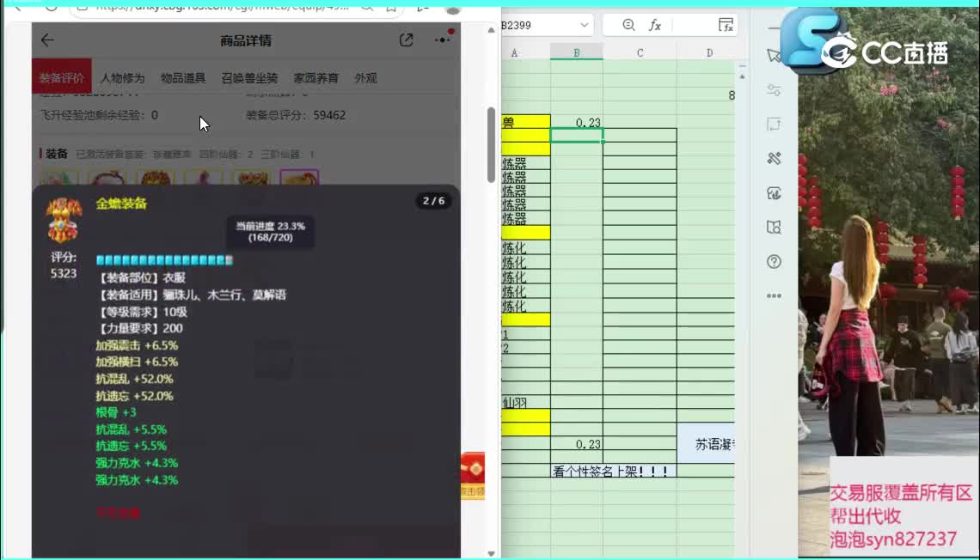
Task: Click the 【等级需求】10级 line
Action: point(143,312)
